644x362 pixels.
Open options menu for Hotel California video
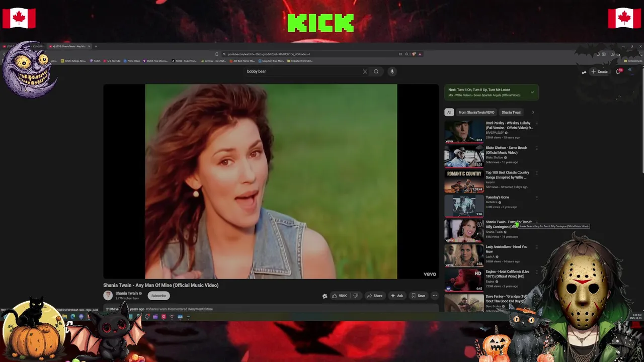click(537, 272)
